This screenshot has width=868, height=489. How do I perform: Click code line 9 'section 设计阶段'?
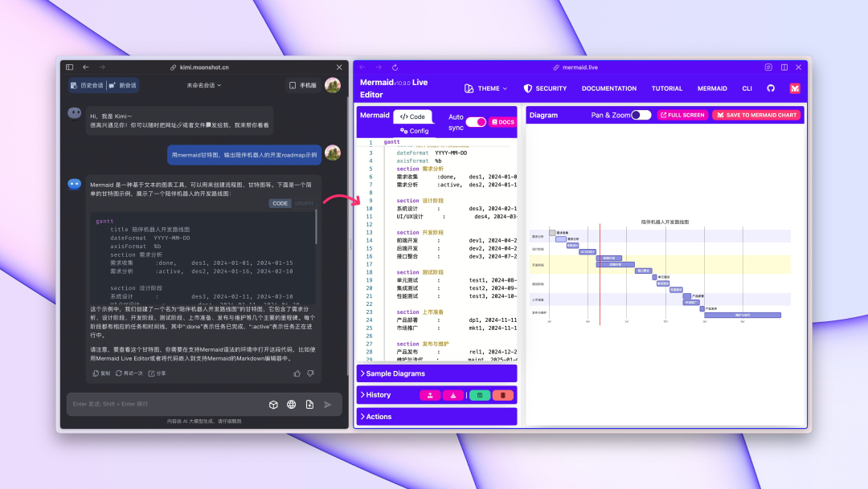[420, 201]
